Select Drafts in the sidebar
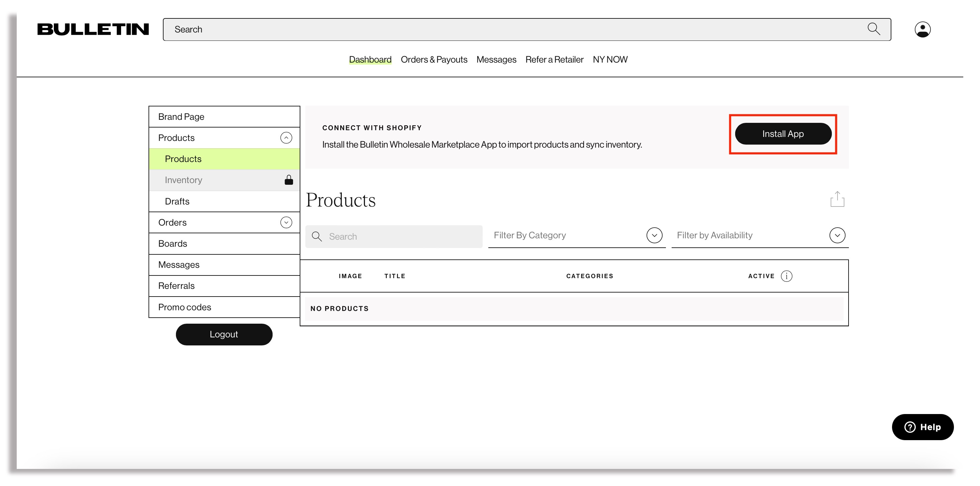 click(x=177, y=201)
